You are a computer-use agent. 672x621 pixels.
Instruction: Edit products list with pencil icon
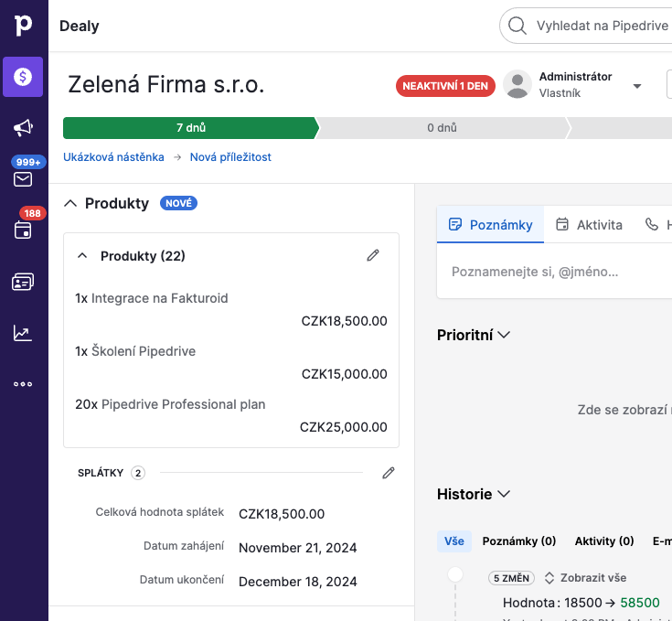373,256
